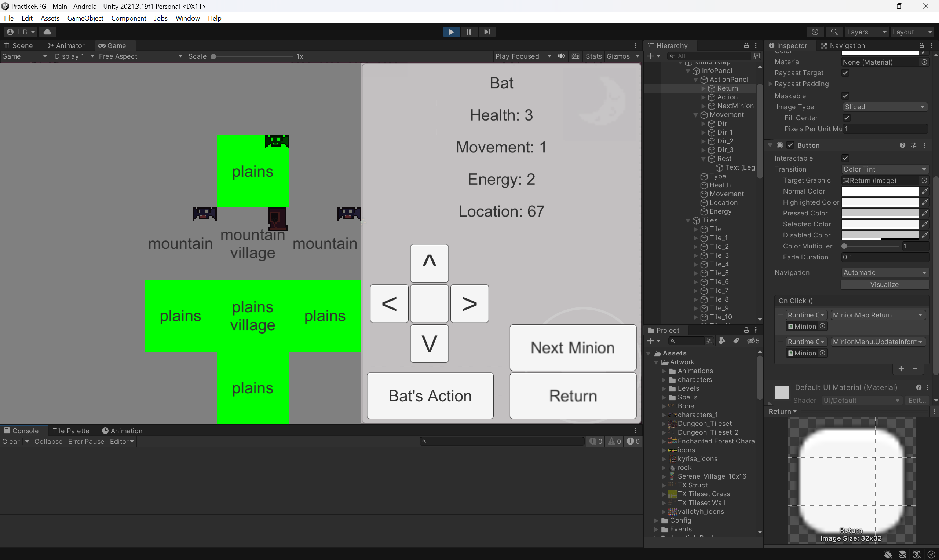Click the Step frame button
This screenshot has width=939, height=560.
(487, 32)
